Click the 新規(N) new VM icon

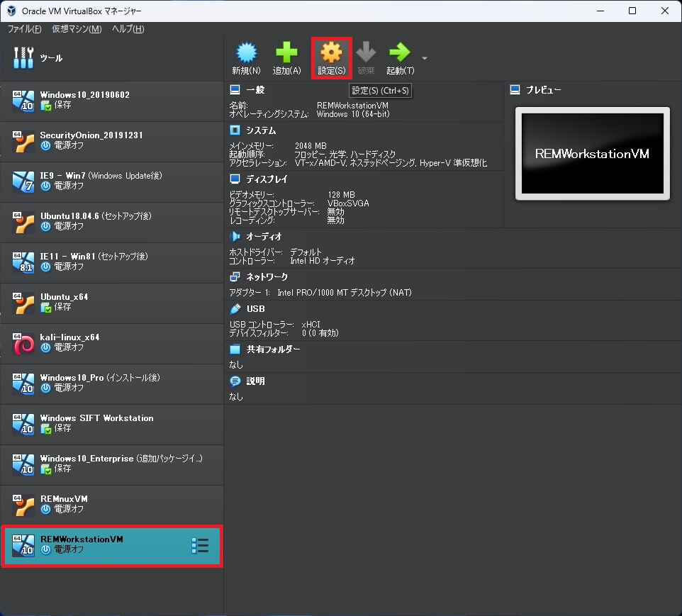click(x=246, y=52)
